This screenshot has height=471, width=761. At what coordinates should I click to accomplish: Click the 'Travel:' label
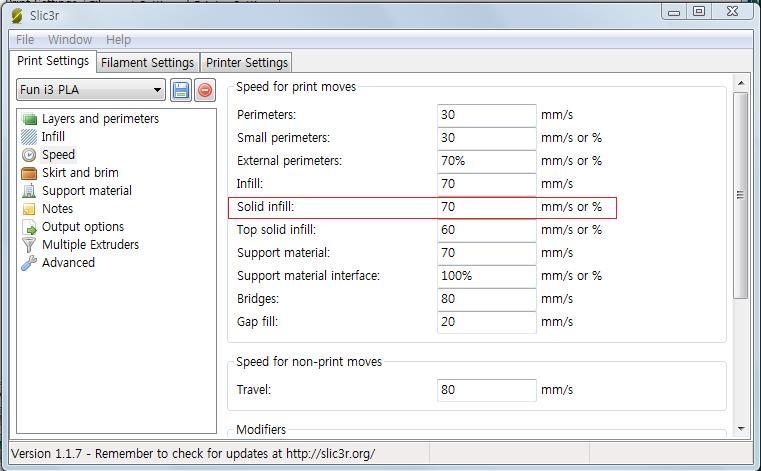coord(254,390)
